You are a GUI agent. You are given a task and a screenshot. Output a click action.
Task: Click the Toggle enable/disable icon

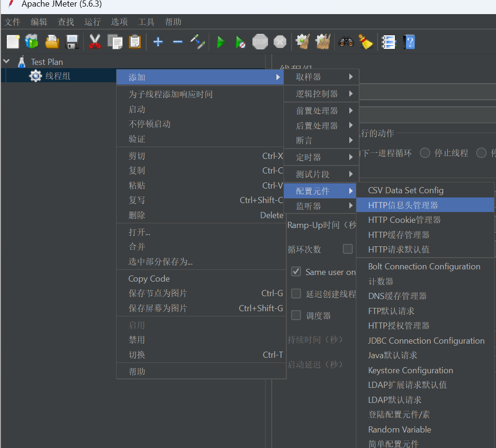coord(198,42)
